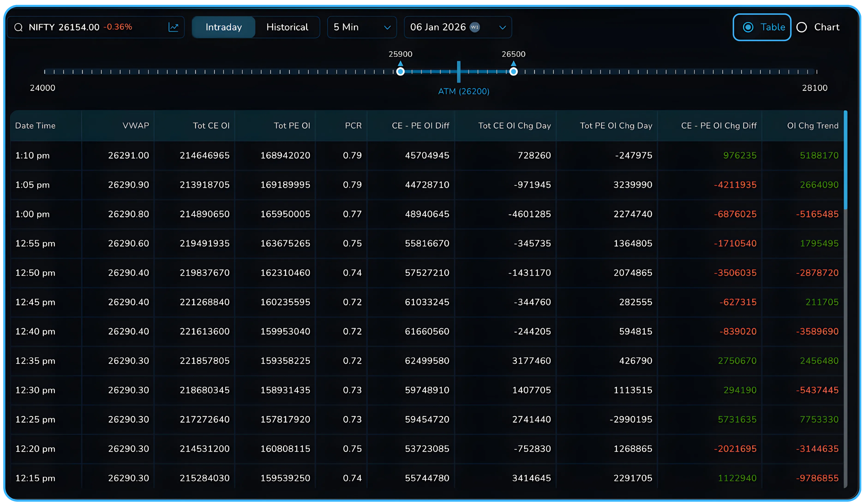Open the line chart icon in symbol box
This screenshot has width=866, height=504.
point(173,27)
